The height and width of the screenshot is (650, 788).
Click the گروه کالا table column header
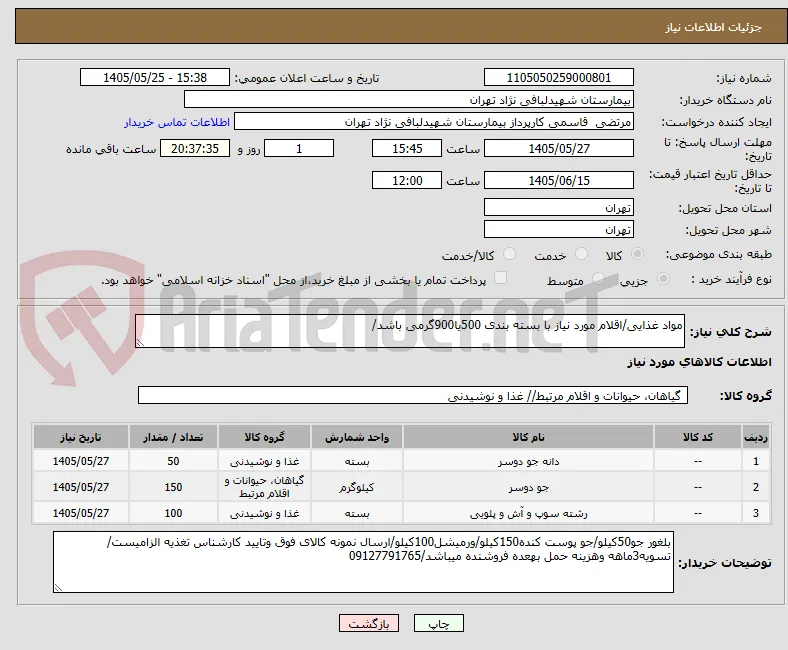pos(264,437)
